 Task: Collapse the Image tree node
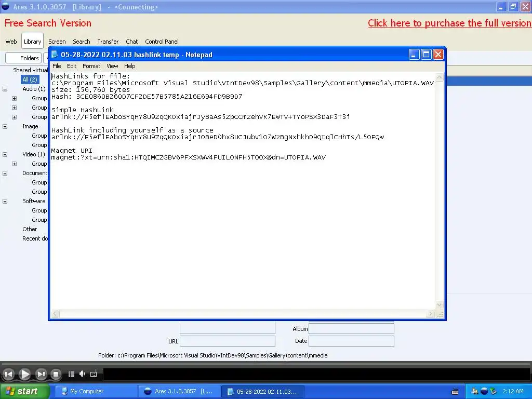5,126
